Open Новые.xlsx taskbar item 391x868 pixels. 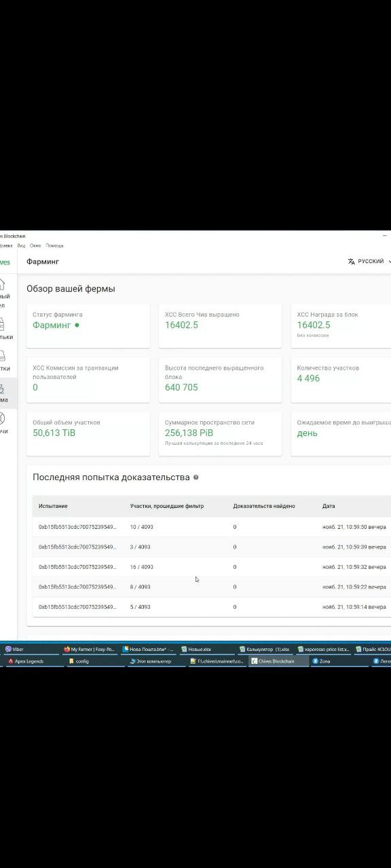(x=208, y=649)
